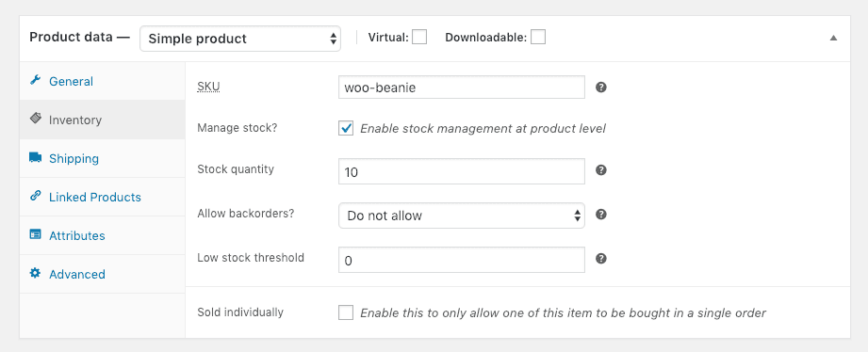
Task: Tick the Virtual checkbox
Action: 419,37
